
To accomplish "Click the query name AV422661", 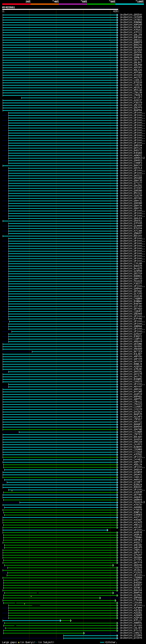I will coord(8,7).
